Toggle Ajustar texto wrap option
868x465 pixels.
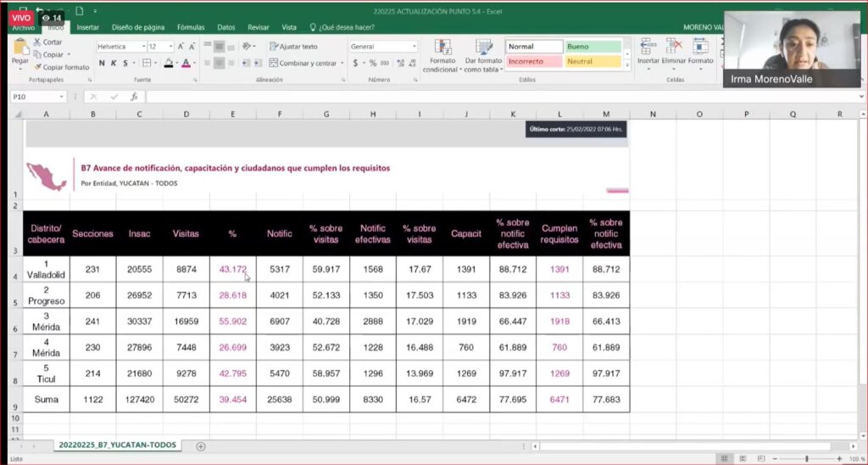(293, 47)
